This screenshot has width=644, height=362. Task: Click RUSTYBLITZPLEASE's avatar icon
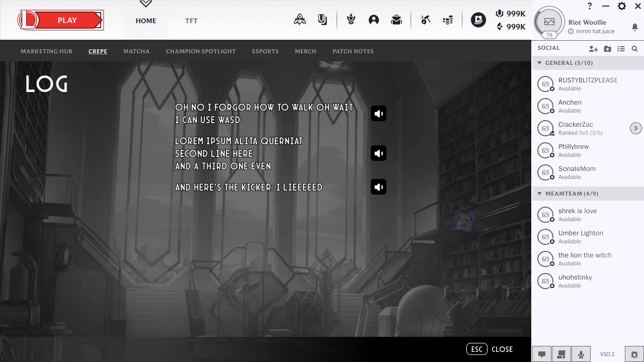click(x=545, y=84)
